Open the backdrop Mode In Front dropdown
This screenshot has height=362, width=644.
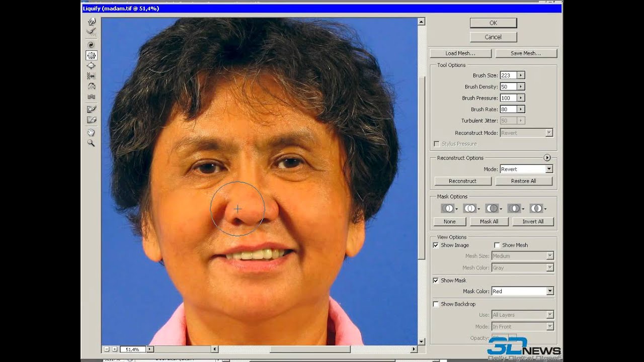coord(523,326)
